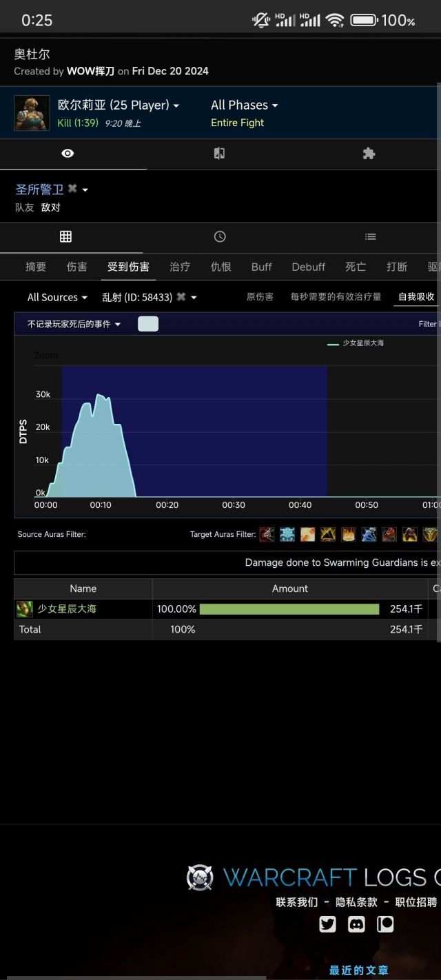This screenshot has width=441, height=980.
Task: Tap the WiFi status bar icon
Action: [x=335, y=20]
